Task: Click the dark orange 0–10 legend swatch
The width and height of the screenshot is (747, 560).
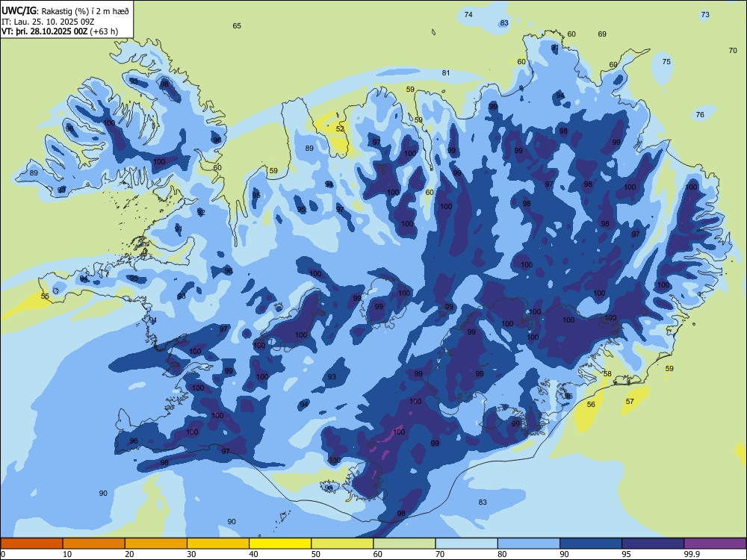Action: (x=32, y=544)
